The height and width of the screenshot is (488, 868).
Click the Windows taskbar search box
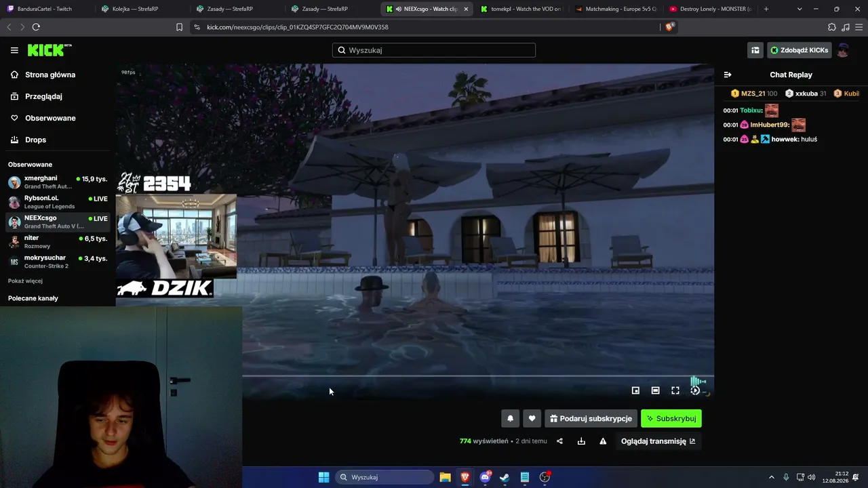click(384, 477)
